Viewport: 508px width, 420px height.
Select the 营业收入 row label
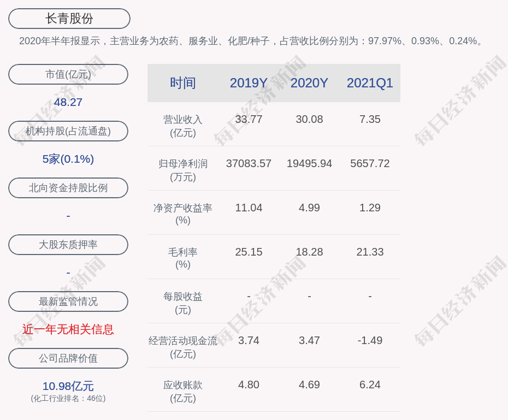point(182,126)
